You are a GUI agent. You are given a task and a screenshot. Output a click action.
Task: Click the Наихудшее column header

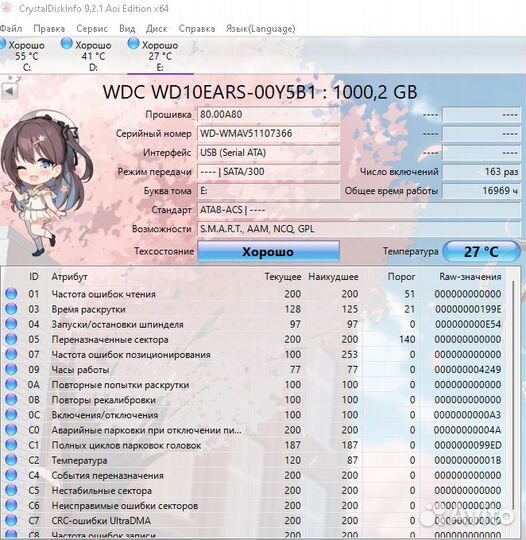pyautogui.click(x=333, y=277)
